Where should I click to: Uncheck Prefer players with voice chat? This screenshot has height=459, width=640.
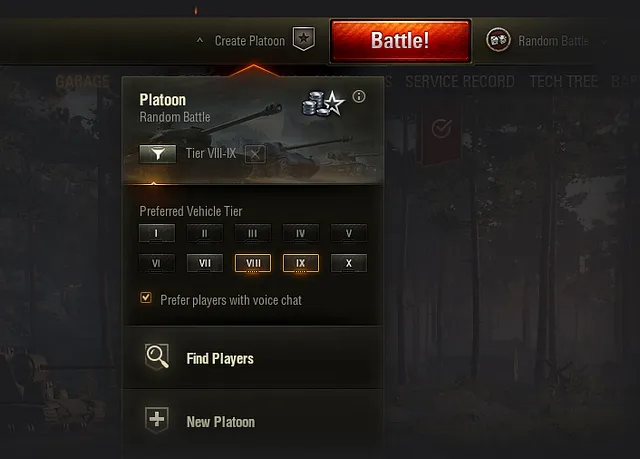[x=146, y=297]
